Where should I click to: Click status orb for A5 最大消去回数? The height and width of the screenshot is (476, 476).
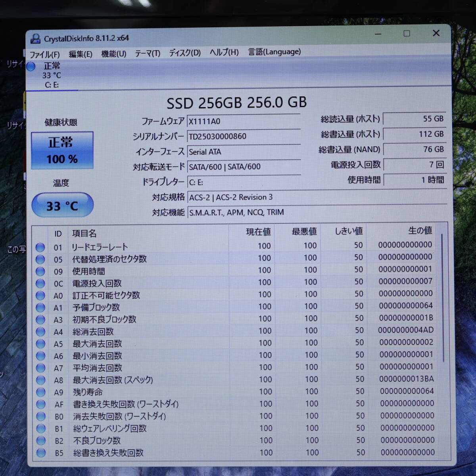tap(40, 344)
